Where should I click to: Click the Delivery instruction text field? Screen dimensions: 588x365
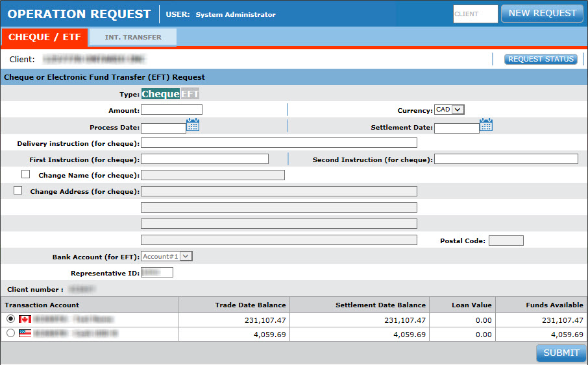pos(279,143)
